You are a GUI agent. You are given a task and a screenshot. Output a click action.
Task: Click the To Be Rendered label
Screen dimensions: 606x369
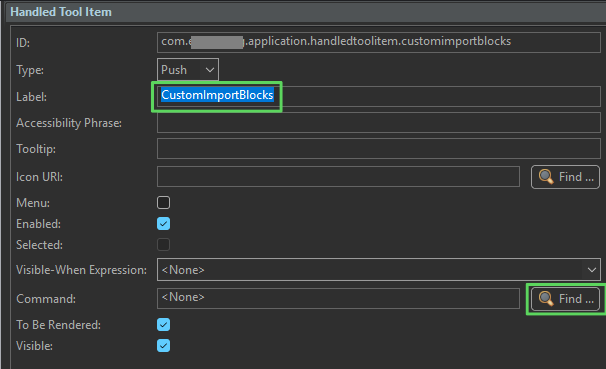(58, 325)
